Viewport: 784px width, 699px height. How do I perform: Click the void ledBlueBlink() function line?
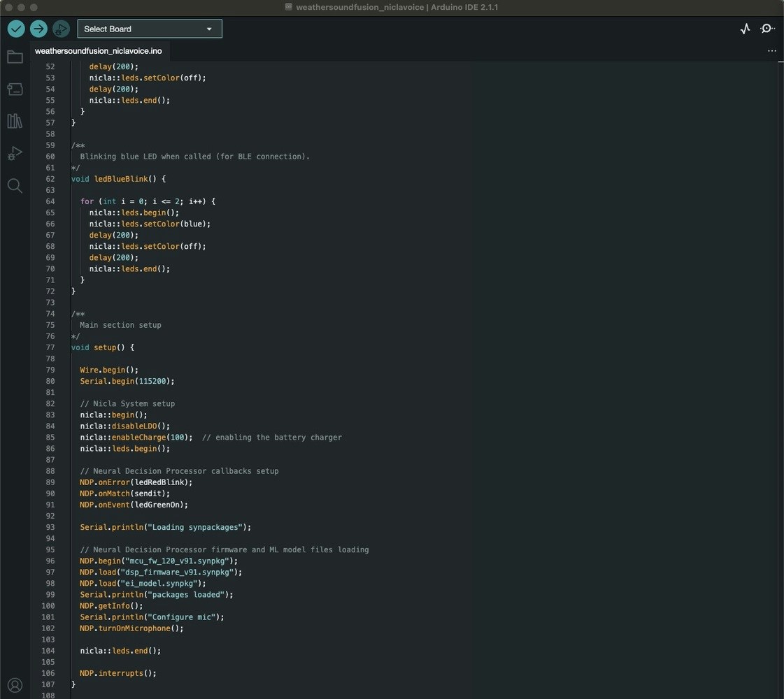click(x=117, y=179)
